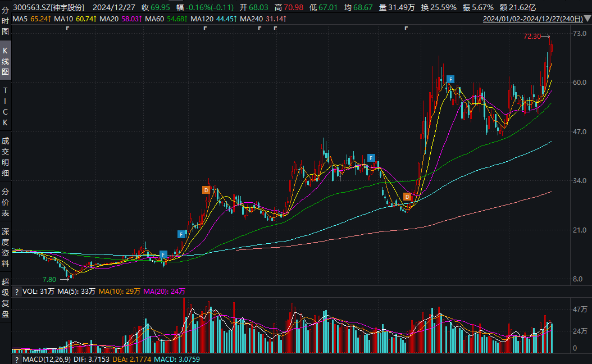The width and height of the screenshot is (592, 364).
Task: Click the turnover rate 换 25.59%
Action: click(439, 7)
